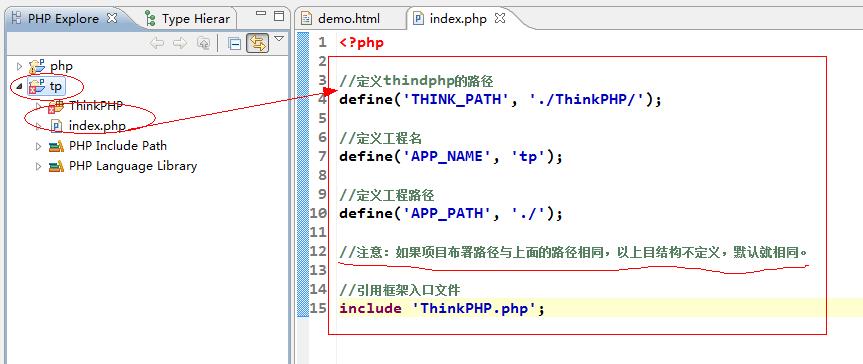The width and height of the screenshot is (863, 364).
Task: Select the PHP Language Library entry
Action: click(133, 166)
